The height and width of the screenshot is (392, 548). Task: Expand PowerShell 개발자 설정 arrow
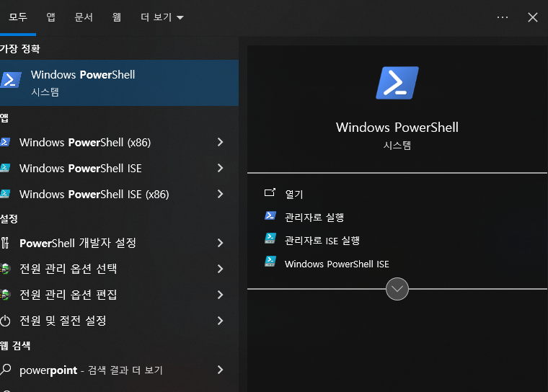(x=220, y=243)
